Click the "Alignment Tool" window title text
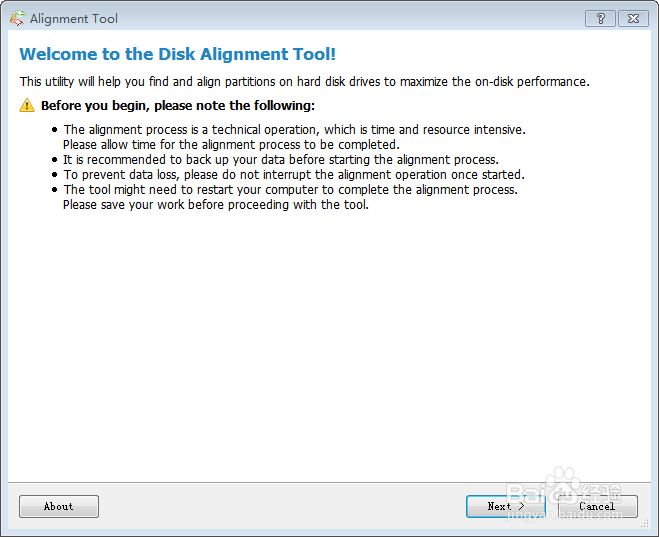659x537 pixels. pos(74,18)
